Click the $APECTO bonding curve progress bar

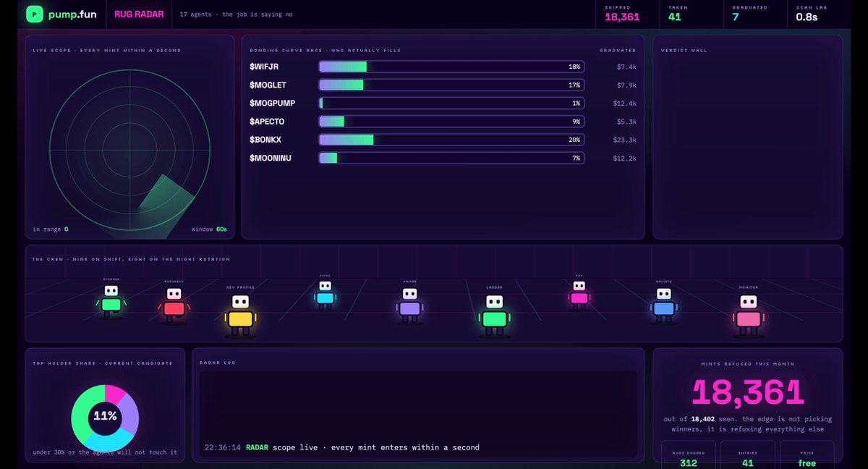point(451,121)
